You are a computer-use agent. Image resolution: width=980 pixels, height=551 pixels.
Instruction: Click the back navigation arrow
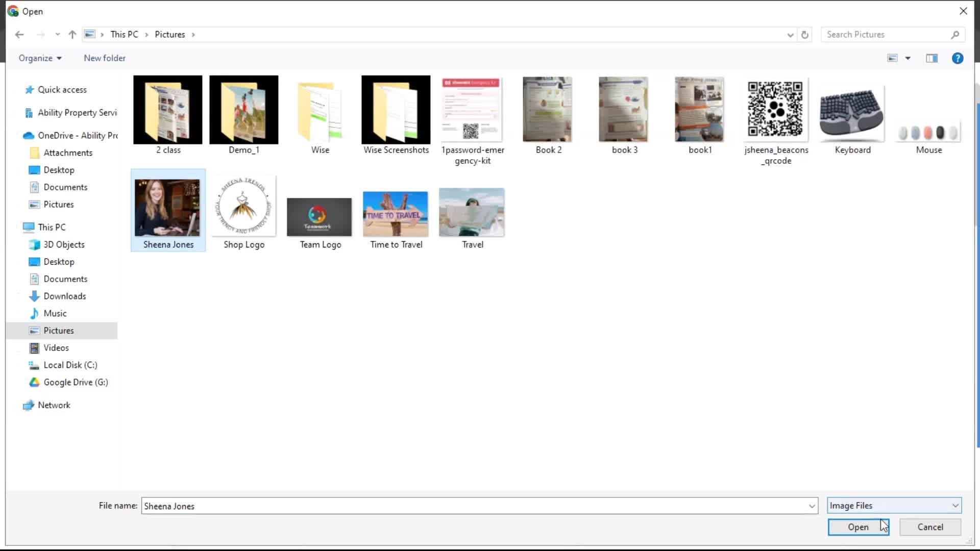tap(19, 34)
